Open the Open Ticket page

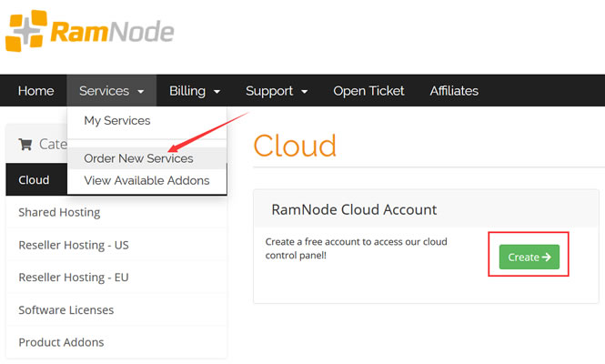coord(368,91)
